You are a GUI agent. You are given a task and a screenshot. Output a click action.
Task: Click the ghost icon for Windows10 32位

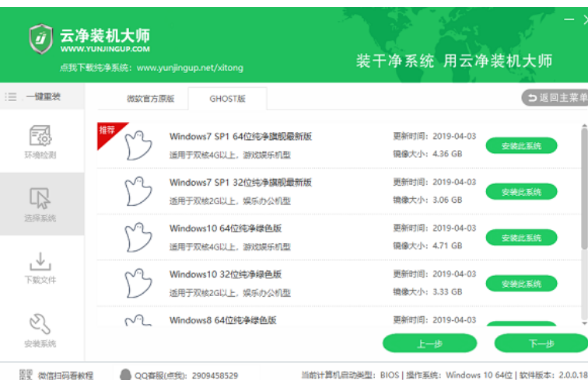(138, 284)
